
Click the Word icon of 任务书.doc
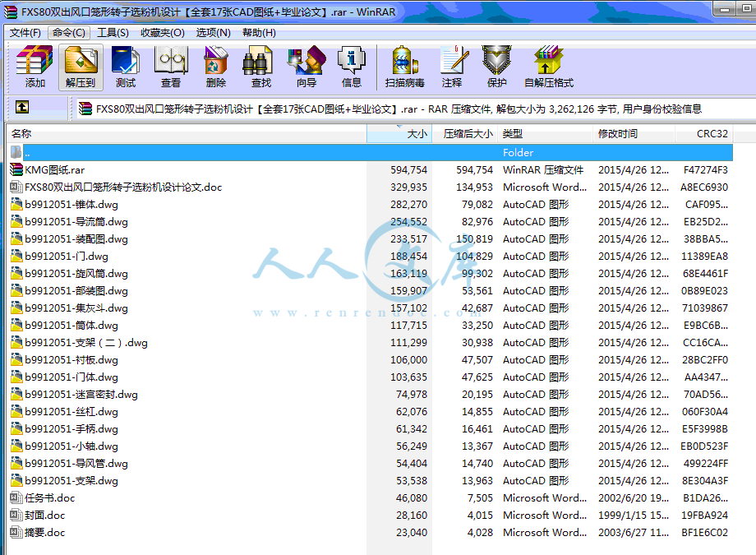pyautogui.click(x=16, y=497)
